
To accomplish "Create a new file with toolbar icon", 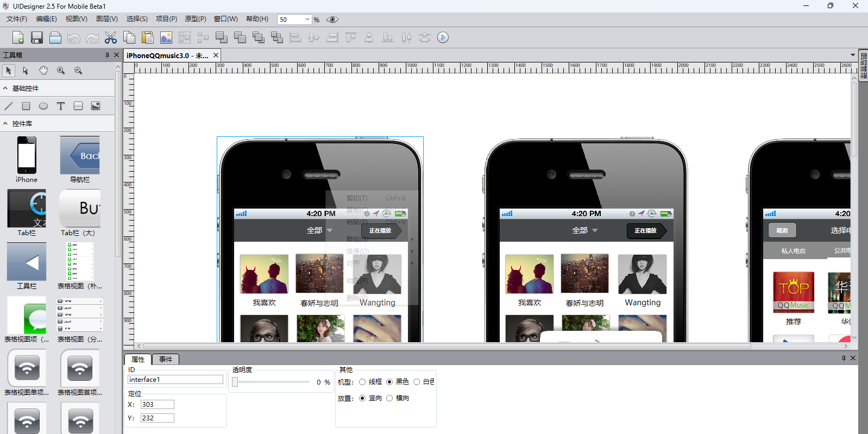I will (x=18, y=37).
